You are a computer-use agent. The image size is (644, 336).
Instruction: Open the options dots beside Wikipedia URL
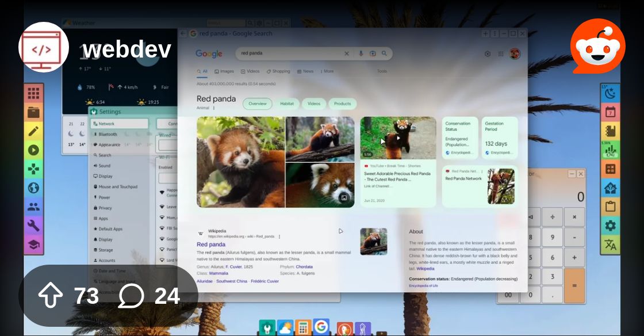pos(279,236)
